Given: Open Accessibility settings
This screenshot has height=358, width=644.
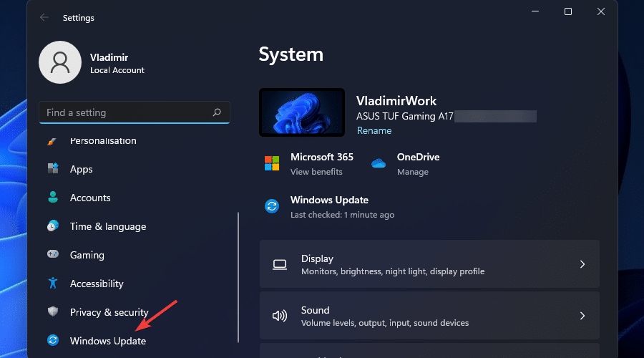Looking at the screenshot, I should click(97, 284).
